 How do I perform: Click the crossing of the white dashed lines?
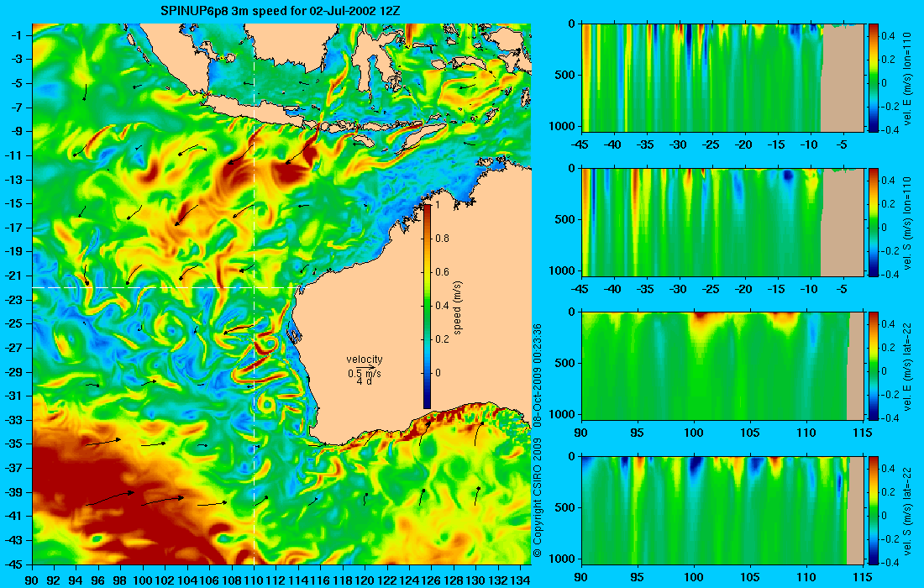coord(254,287)
